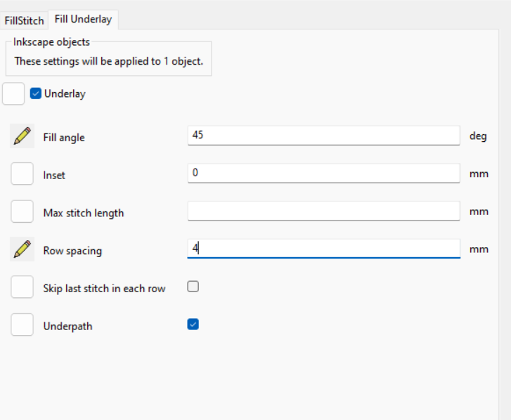The width and height of the screenshot is (511, 420).
Task: Click blank square left of Underlay checkbox
Action: click(x=13, y=94)
